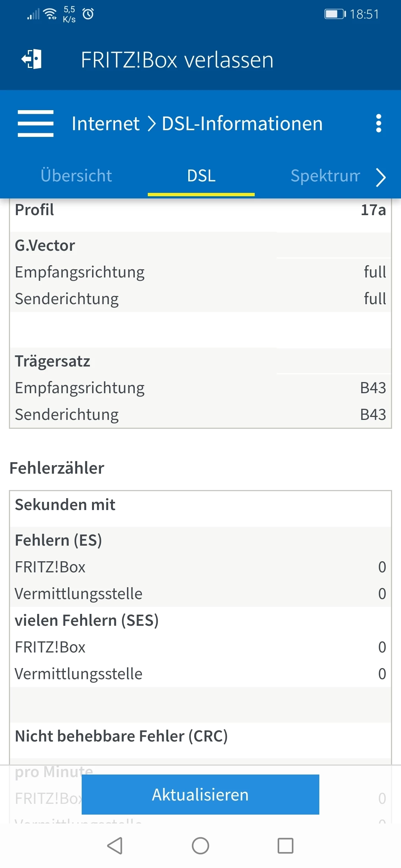Image resolution: width=401 pixels, height=868 pixels.
Task: Tap the alarm clock status icon
Action: (x=88, y=14)
